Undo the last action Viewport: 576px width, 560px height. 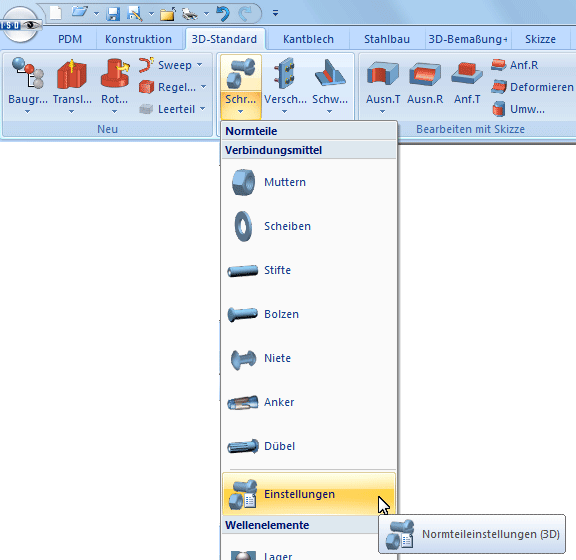(223, 14)
